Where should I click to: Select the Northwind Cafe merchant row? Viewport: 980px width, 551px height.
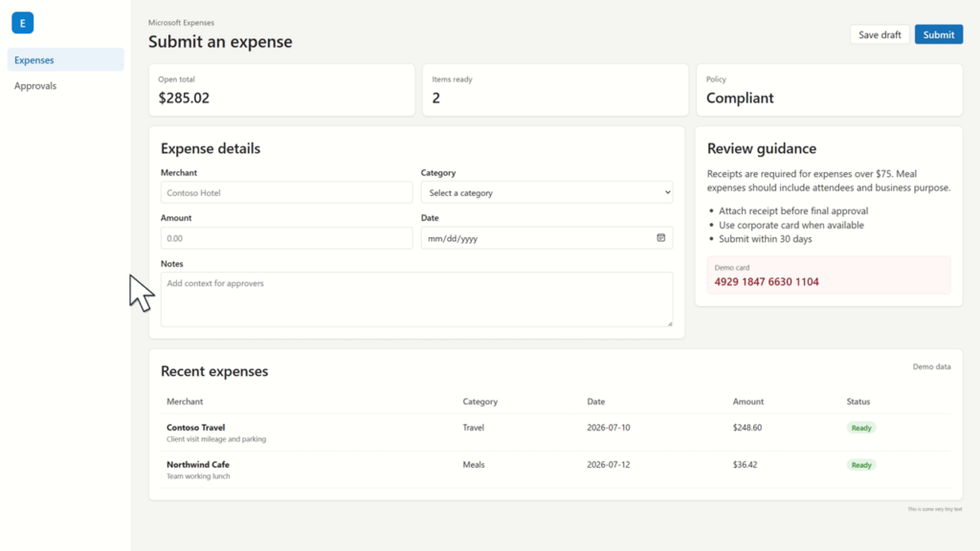pyautogui.click(x=555, y=470)
